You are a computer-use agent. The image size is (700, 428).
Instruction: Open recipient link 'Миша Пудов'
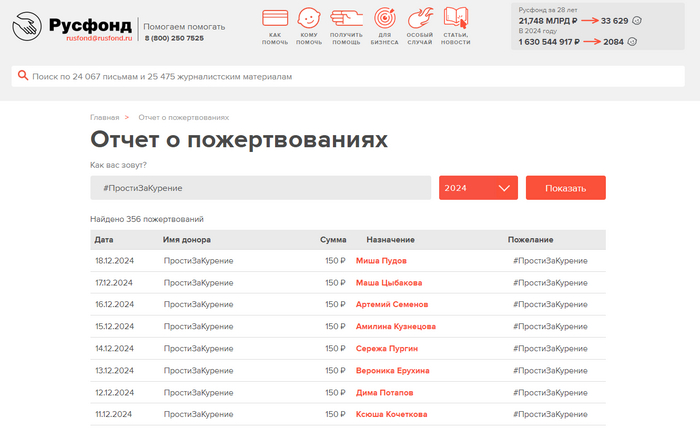(x=381, y=261)
